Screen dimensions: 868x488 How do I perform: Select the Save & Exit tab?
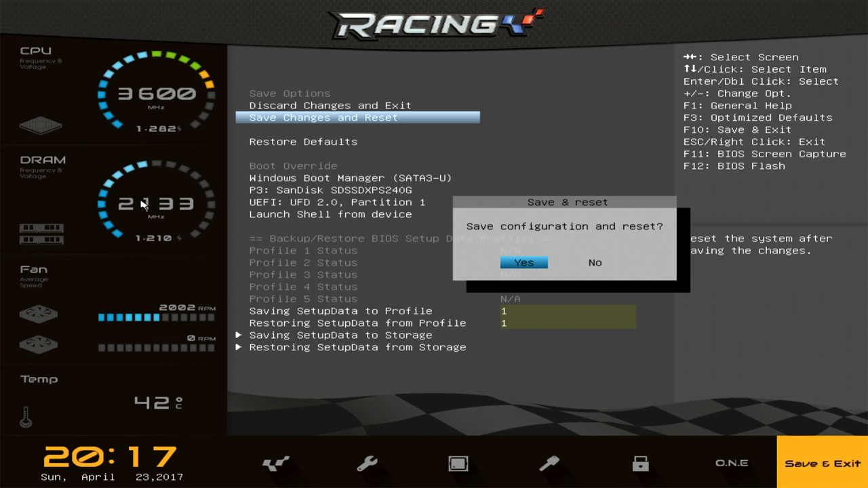pyautogui.click(x=822, y=462)
